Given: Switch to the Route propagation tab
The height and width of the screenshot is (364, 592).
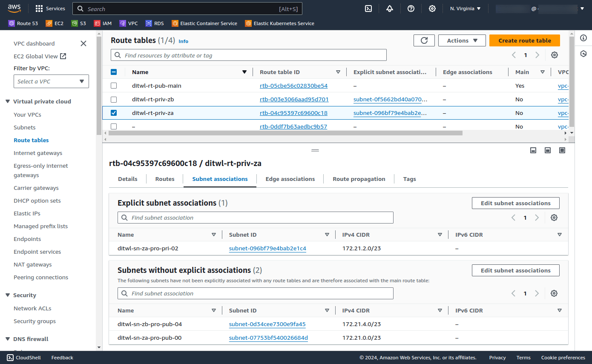Looking at the screenshot, I should click(359, 179).
